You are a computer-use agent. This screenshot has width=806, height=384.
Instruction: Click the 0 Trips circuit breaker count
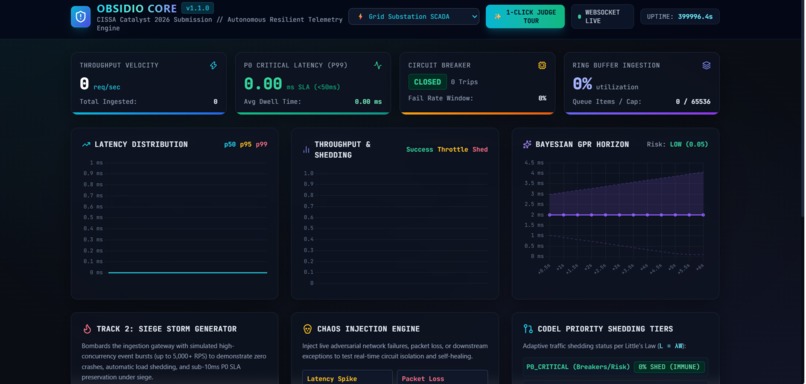click(x=464, y=82)
